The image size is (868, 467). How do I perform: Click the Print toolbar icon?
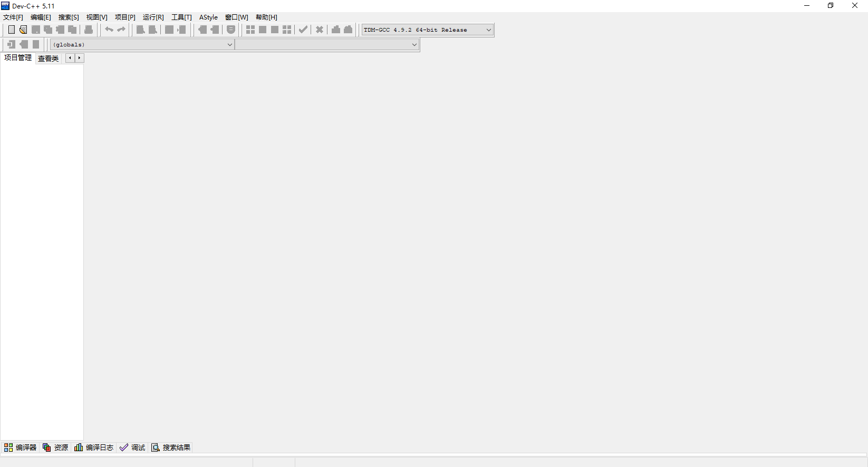tap(89, 30)
